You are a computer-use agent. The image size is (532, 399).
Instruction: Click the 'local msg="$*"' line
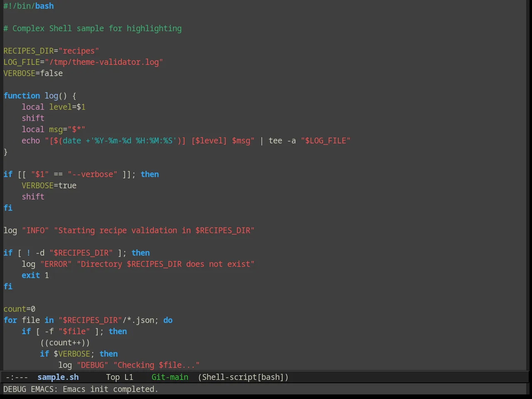[x=54, y=129]
